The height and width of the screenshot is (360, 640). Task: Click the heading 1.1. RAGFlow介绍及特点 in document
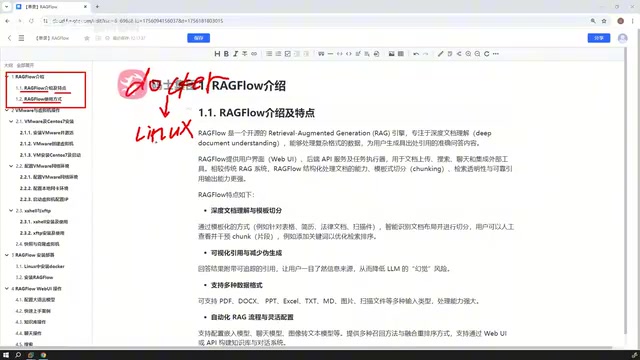(x=256, y=113)
